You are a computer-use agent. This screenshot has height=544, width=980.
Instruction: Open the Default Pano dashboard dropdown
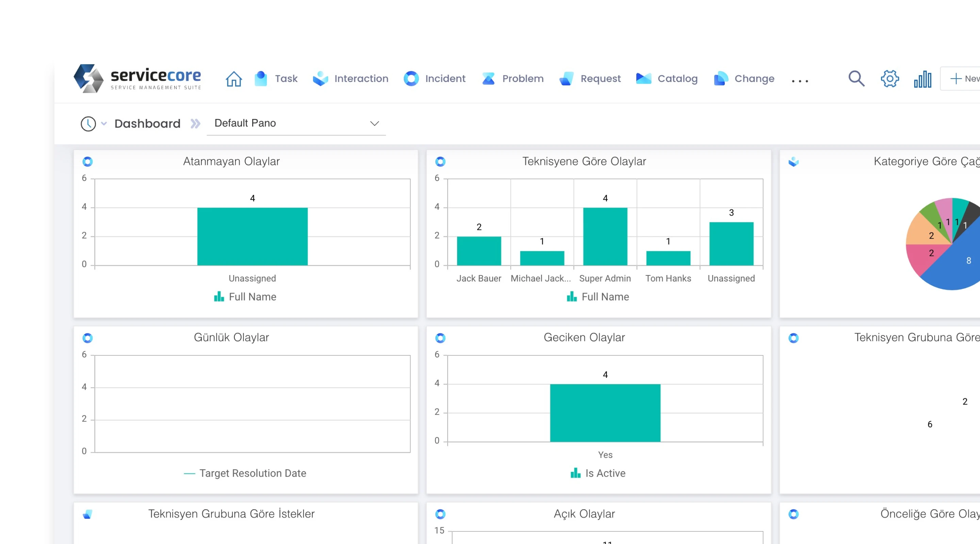point(296,123)
